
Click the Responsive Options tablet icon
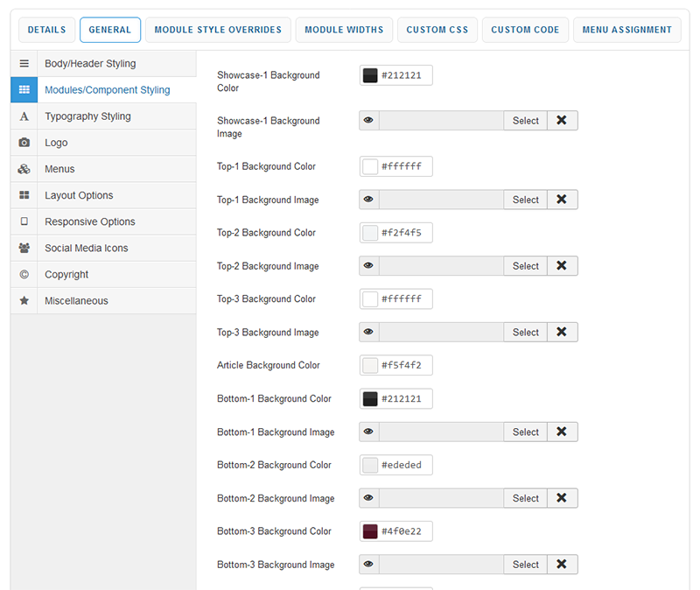[x=24, y=221]
